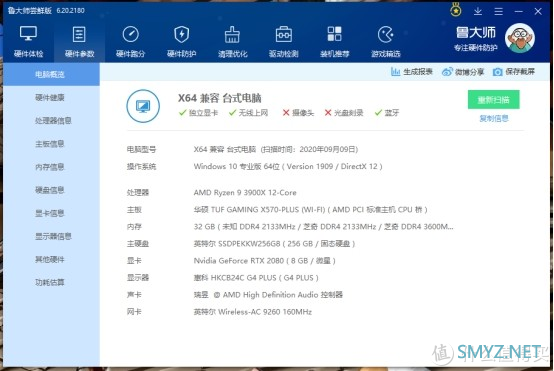Minimize the Lu Dashi window

coord(518,12)
